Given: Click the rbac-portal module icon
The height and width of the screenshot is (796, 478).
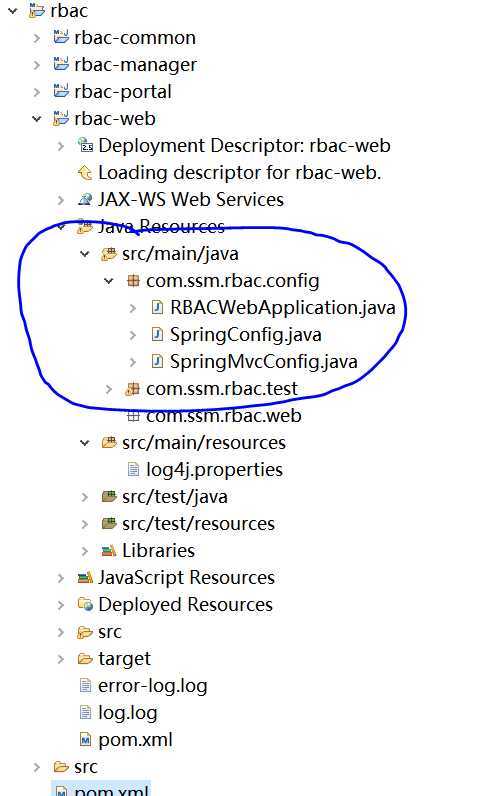Looking at the screenshot, I should (x=61, y=91).
